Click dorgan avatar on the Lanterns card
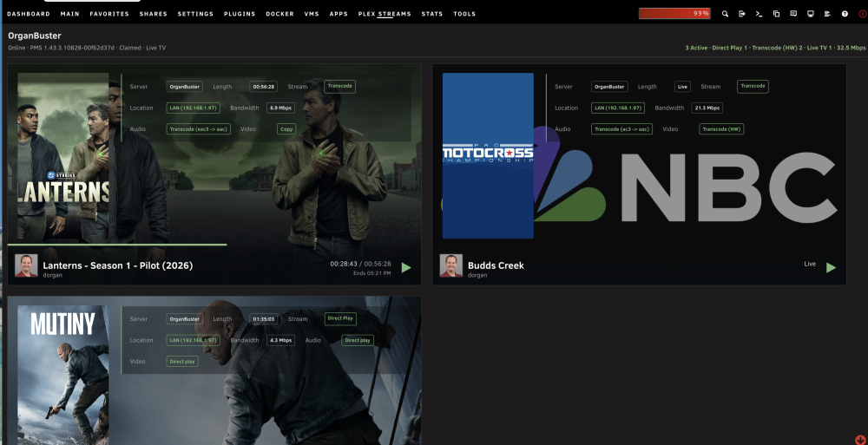This screenshot has height=445, width=868. (x=26, y=265)
